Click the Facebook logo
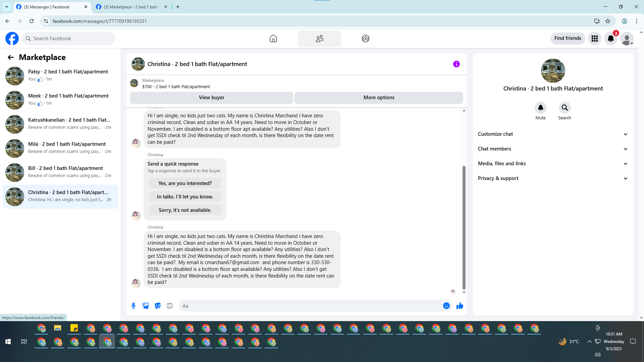 [x=12, y=39]
